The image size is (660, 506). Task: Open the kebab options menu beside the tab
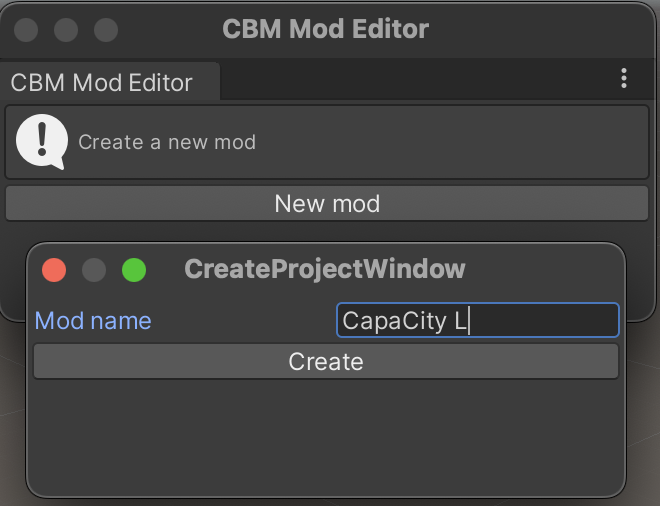click(624, 79)
